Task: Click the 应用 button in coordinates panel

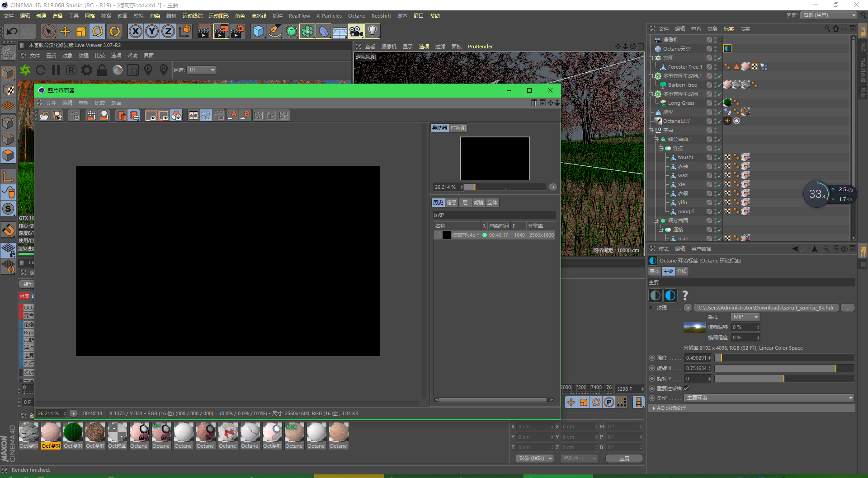Action: [624, 459]
